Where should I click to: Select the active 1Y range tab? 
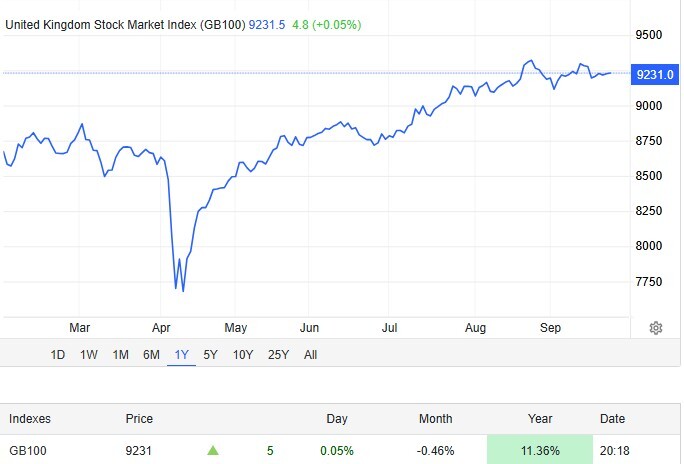181,354
